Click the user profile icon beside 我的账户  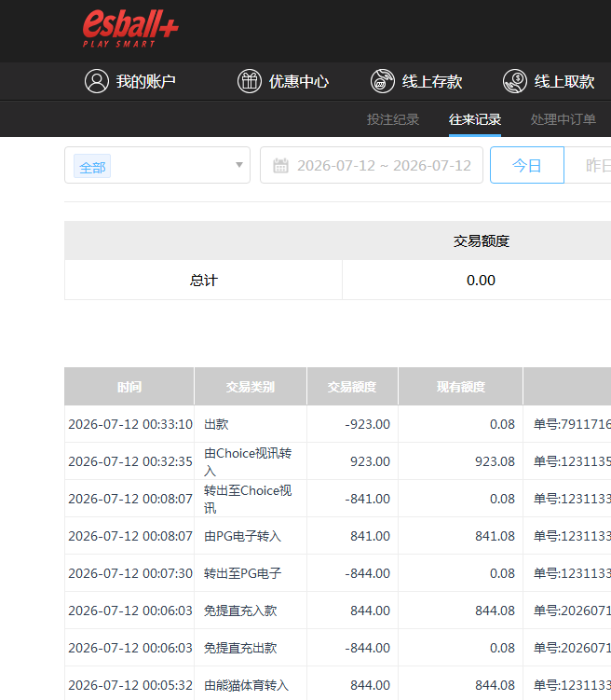(97, 81)
